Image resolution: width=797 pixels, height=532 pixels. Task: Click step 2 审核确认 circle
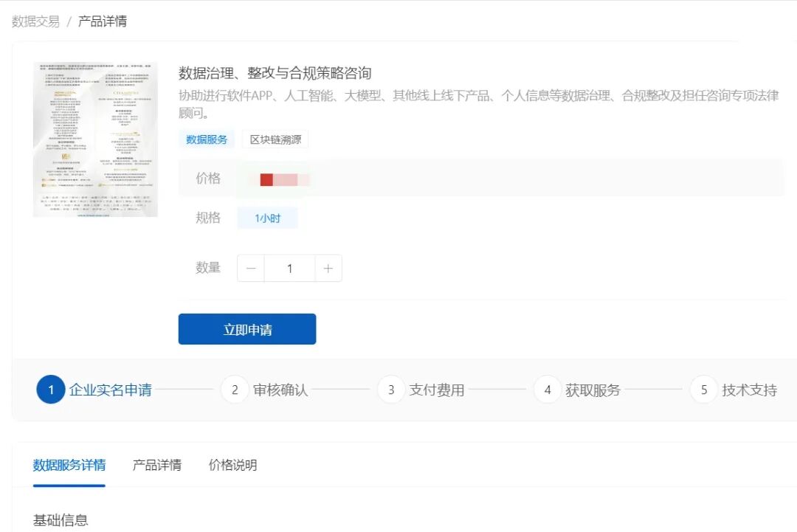[x=235, y=390]
